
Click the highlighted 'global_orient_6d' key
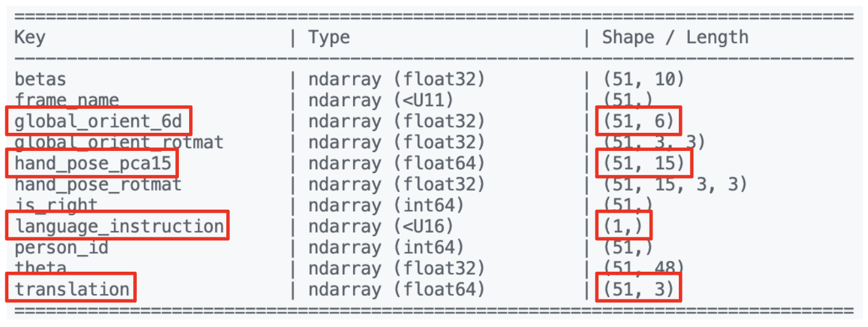pyautogui.click(x=98, y=121)
